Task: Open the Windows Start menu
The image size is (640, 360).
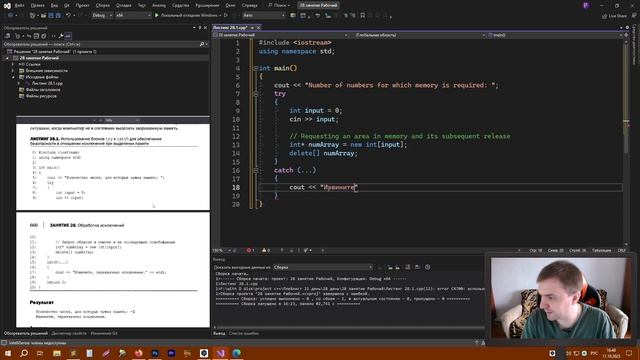Action: (x=8, y=353)
